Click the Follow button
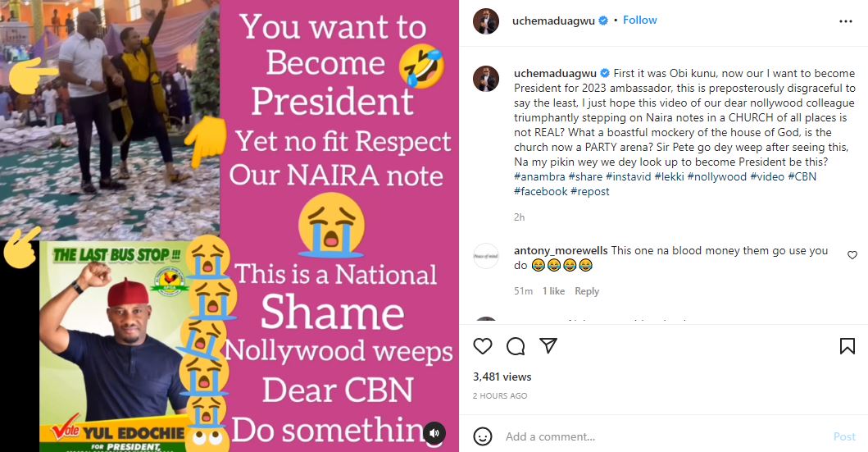The image size is (868, 452). [639, 20]
